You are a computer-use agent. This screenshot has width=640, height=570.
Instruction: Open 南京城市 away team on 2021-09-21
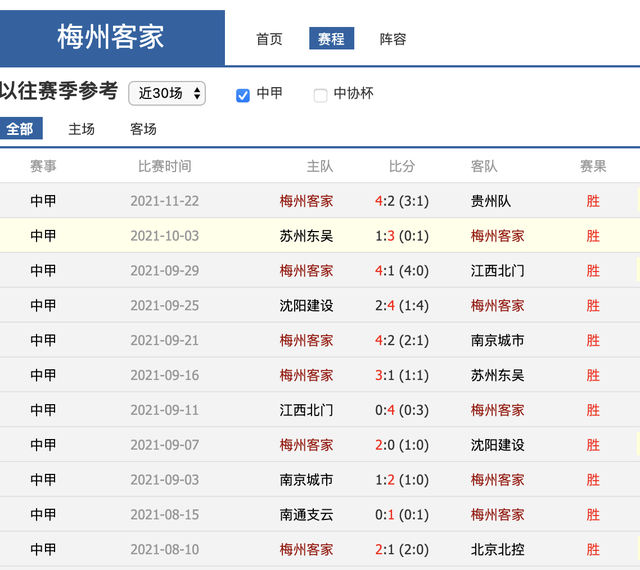coord(497,340)
